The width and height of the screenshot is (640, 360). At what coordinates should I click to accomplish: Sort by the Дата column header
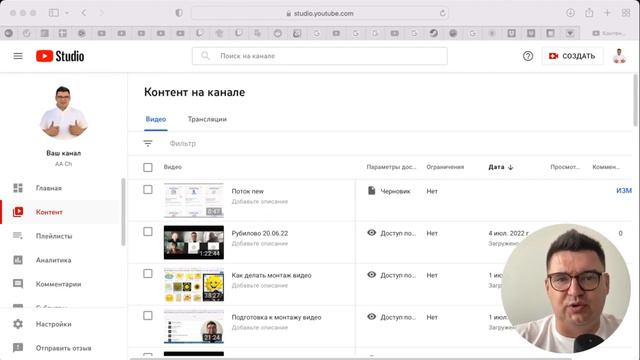(x=501, y=167)
